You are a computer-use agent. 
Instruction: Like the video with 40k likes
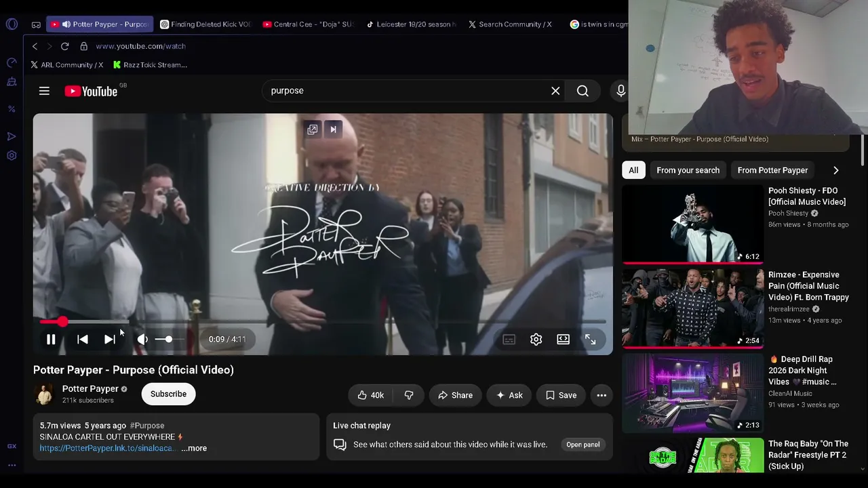click(370, 395)
